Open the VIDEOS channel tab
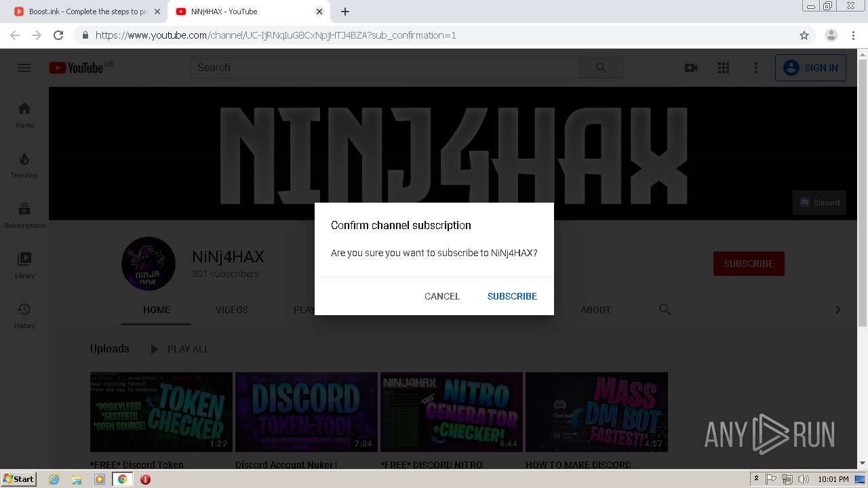The width and height of the screenshot is (868, 488). (x=232, y=310)
